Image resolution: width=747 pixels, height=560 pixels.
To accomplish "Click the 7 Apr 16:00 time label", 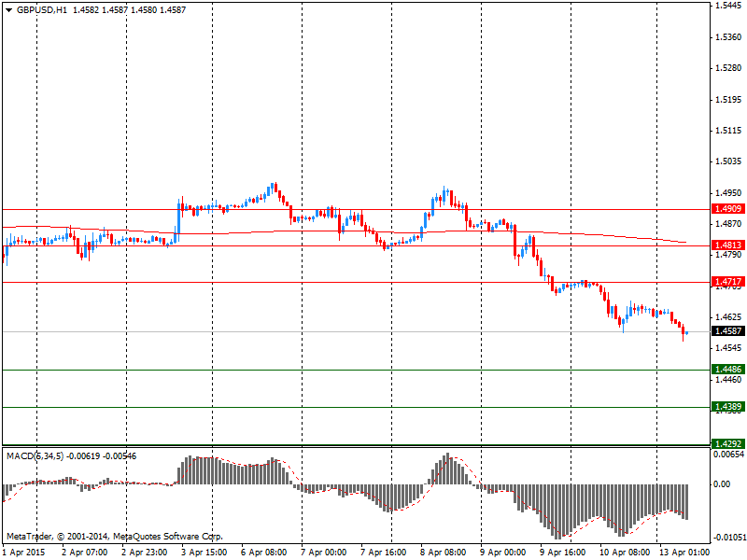I will 384,553.
